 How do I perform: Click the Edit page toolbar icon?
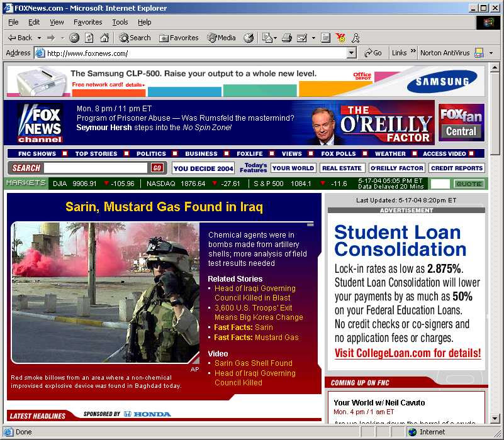click(301, 38)
